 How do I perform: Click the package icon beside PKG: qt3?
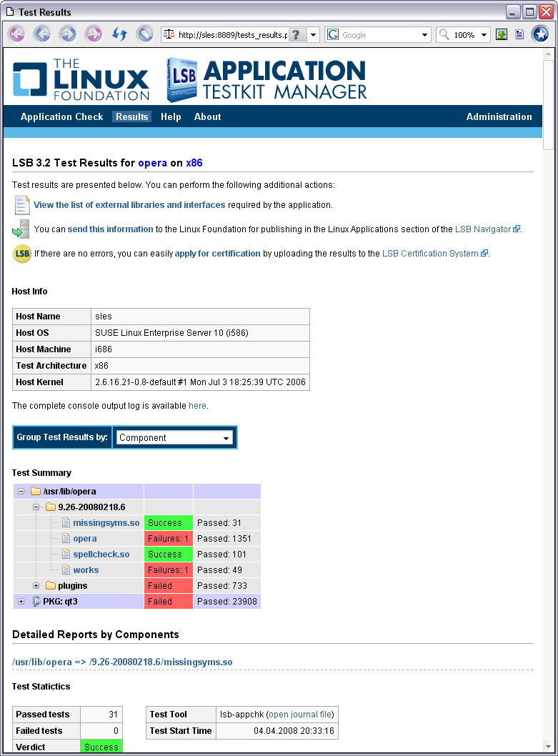[x=36, y=601]
